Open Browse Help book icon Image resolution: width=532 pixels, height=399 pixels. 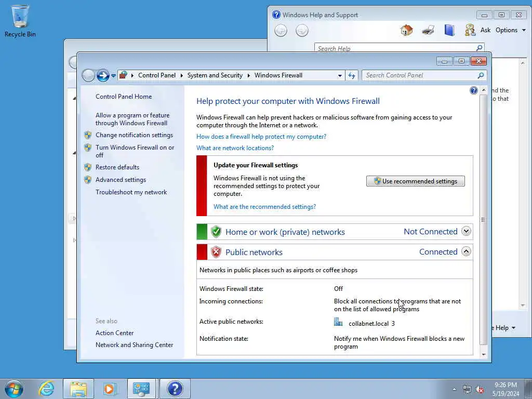click(x=449, y=30)
